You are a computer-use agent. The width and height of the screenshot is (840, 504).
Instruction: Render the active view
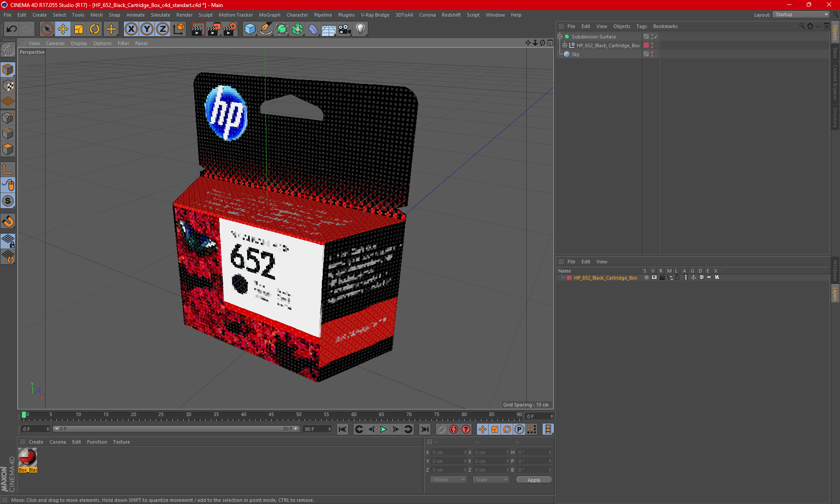198,29
